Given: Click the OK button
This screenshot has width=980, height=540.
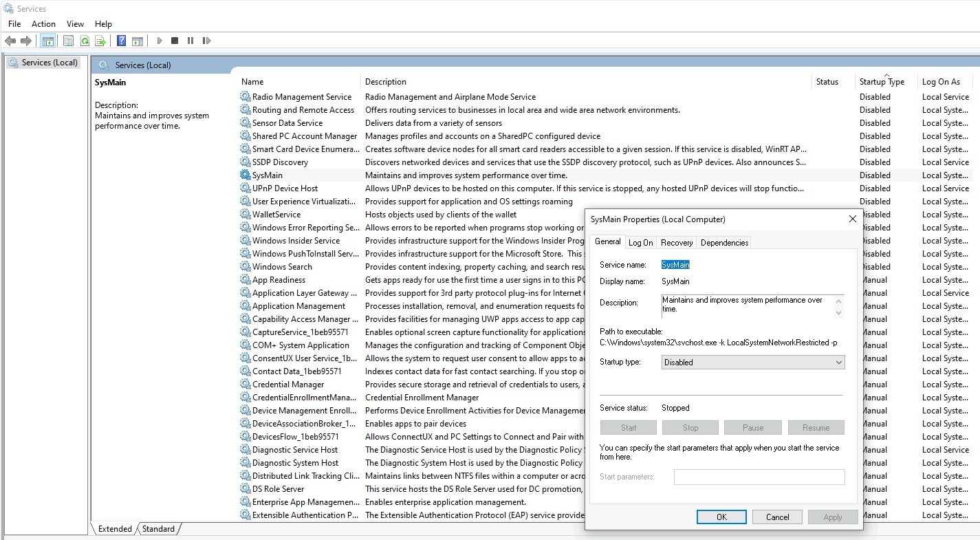Looking at the screenshot, I should [721, 517].
